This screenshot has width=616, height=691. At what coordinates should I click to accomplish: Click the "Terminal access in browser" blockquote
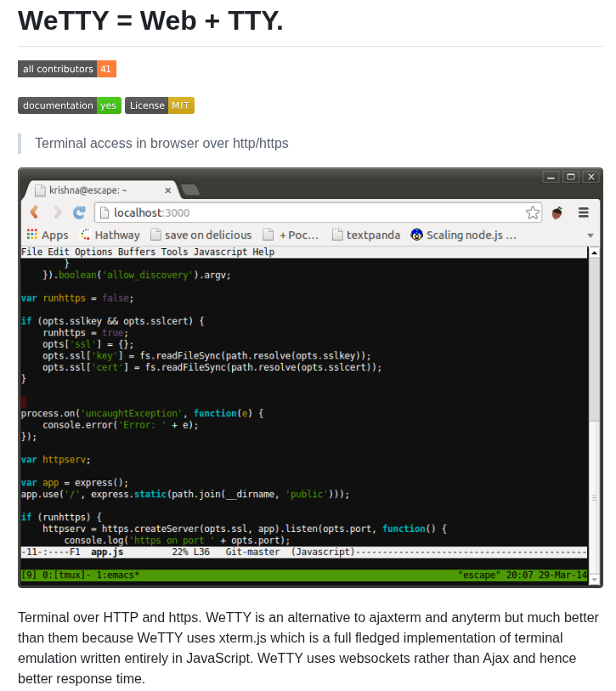pos(161,144)
